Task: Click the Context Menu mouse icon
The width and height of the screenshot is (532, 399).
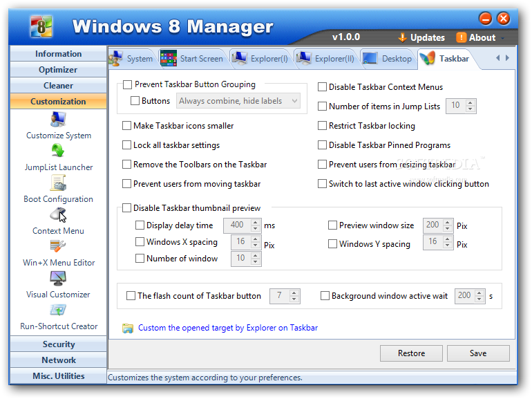Action: click(x=58, y=214)
